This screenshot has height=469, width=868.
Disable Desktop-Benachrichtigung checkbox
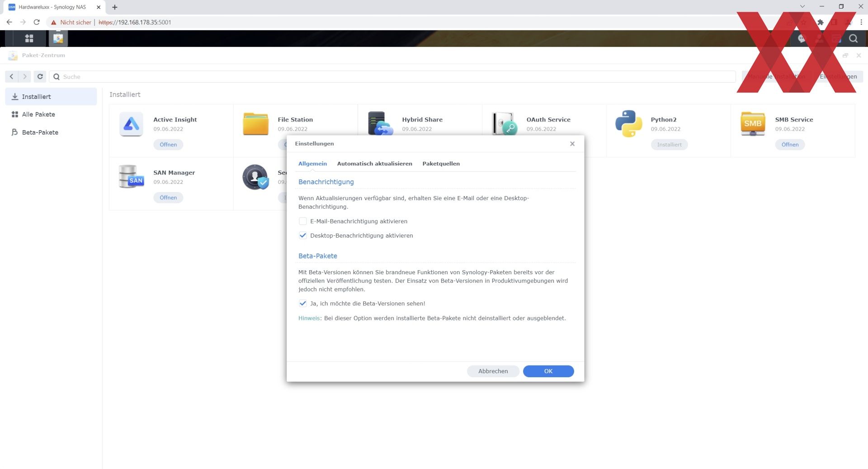pyautogui.click(x=303, y=236)
